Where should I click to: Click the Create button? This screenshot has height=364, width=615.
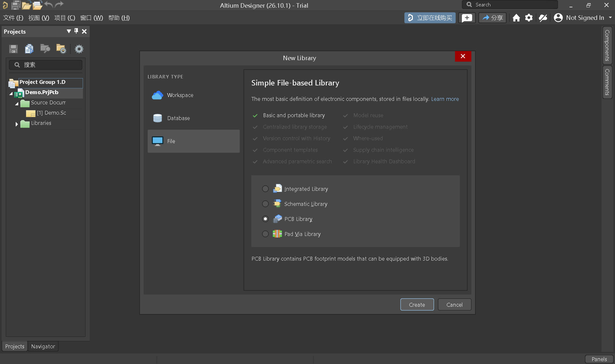click(x=417, y=305)
